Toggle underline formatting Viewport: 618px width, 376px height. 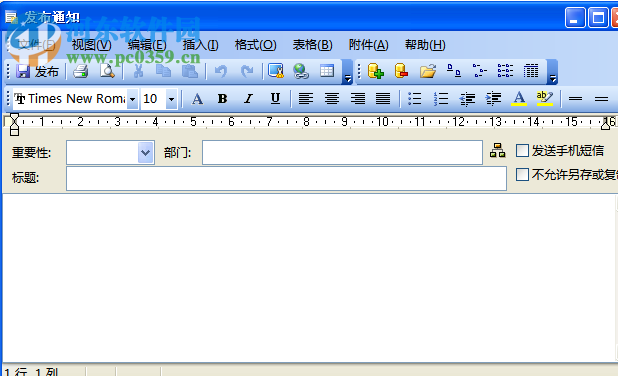pos(275,99)
